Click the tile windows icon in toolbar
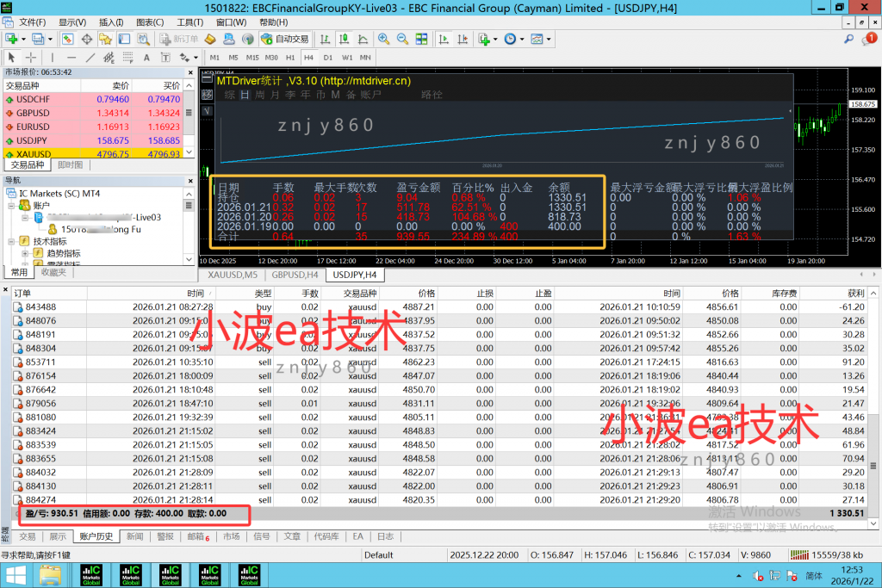The image size is (882, 588). click(x=424, y=39)
